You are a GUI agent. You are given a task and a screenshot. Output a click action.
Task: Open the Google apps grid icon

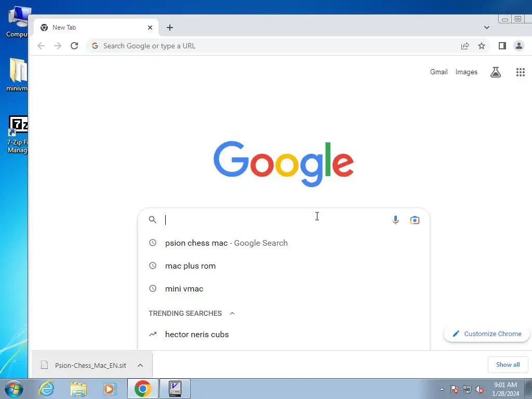tap(521, 72)
